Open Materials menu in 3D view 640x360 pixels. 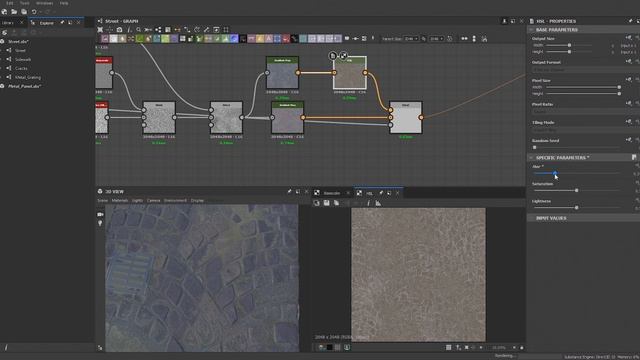(120, 200)
